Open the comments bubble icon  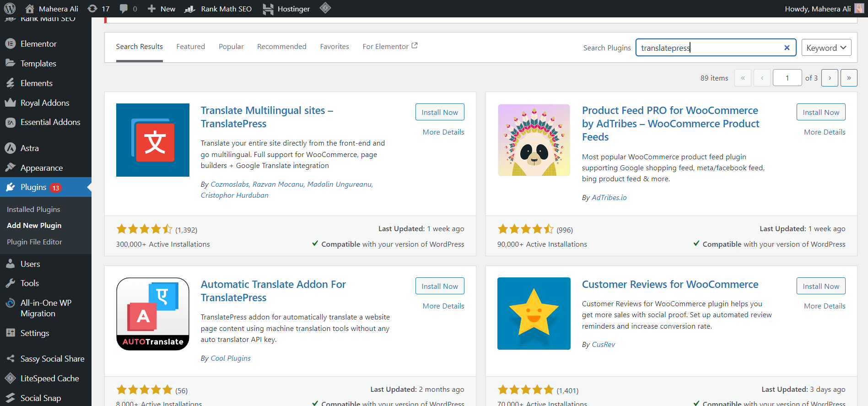(124, 8)
